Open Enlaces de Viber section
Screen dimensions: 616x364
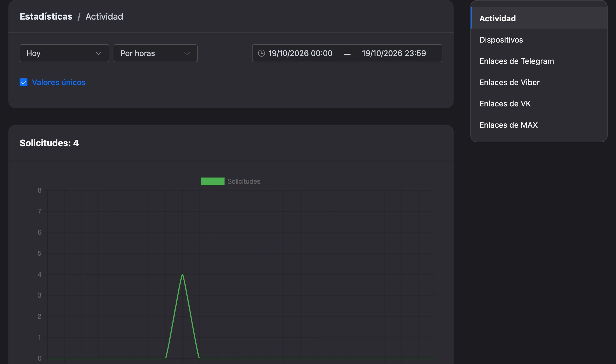pos(539,82)
